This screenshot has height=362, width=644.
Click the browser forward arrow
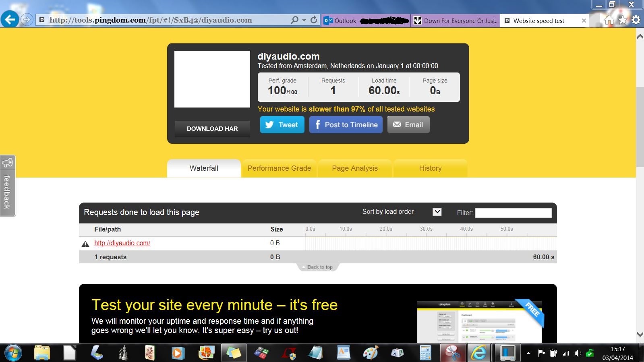pos(27,19)
